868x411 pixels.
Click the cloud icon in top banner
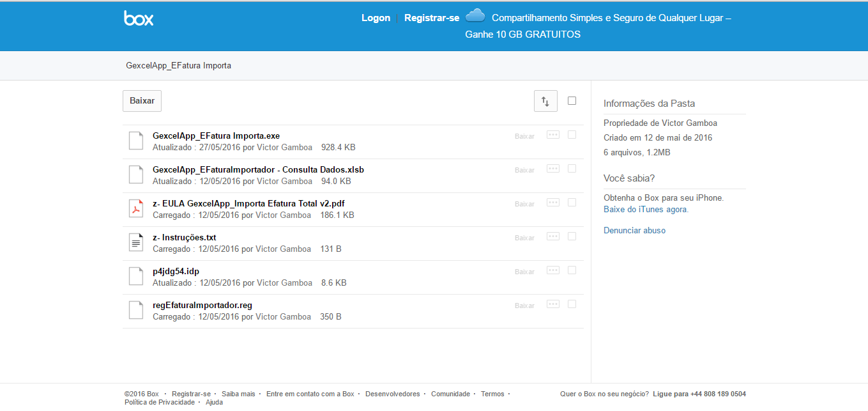coord(475,16)
